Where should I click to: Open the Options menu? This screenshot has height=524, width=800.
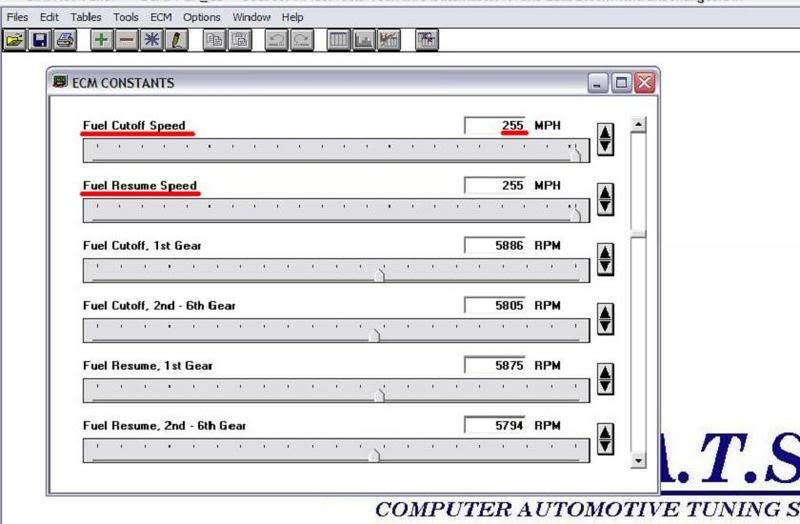[x=201, y=17]
